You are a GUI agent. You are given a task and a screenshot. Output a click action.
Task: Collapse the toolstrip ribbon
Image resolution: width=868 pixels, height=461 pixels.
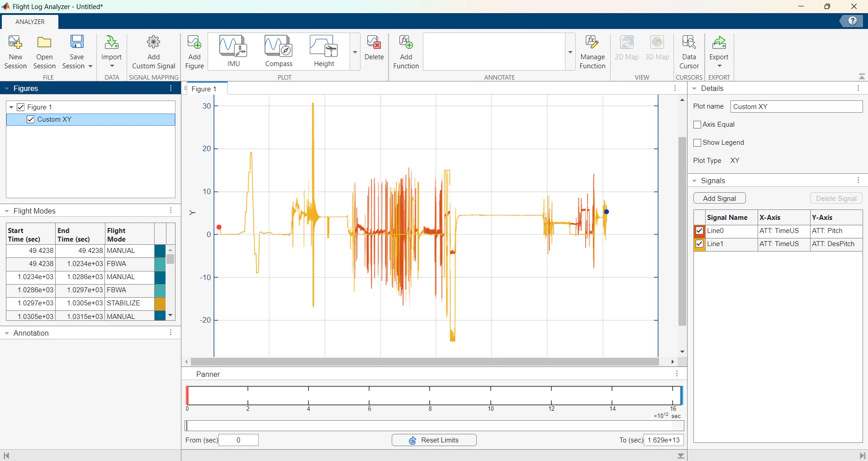(x=862, y=76)
